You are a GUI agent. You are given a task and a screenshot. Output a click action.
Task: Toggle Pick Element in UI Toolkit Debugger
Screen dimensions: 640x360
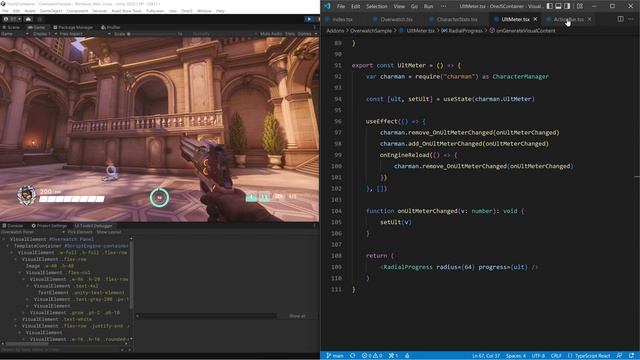coord(80,232)
